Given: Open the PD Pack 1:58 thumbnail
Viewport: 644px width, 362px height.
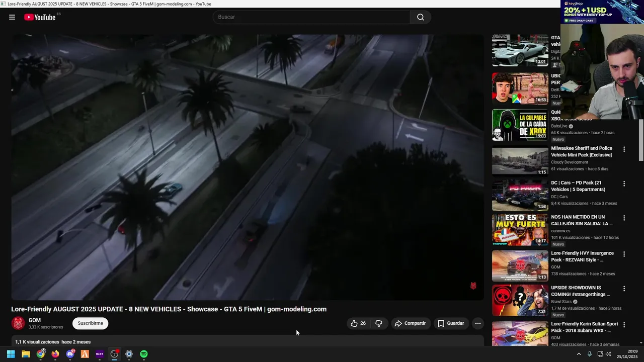Looking at the screenshot, I should click(520, 196).
